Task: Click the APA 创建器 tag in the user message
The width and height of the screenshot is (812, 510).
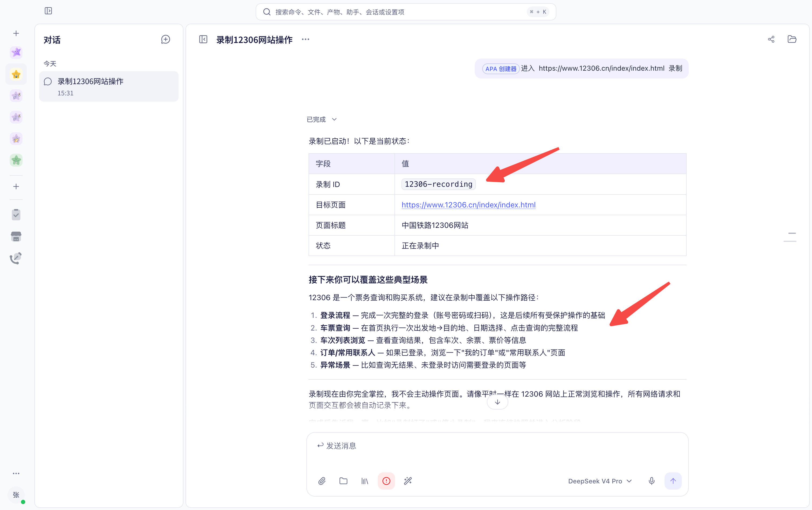Action: (501, 69)
